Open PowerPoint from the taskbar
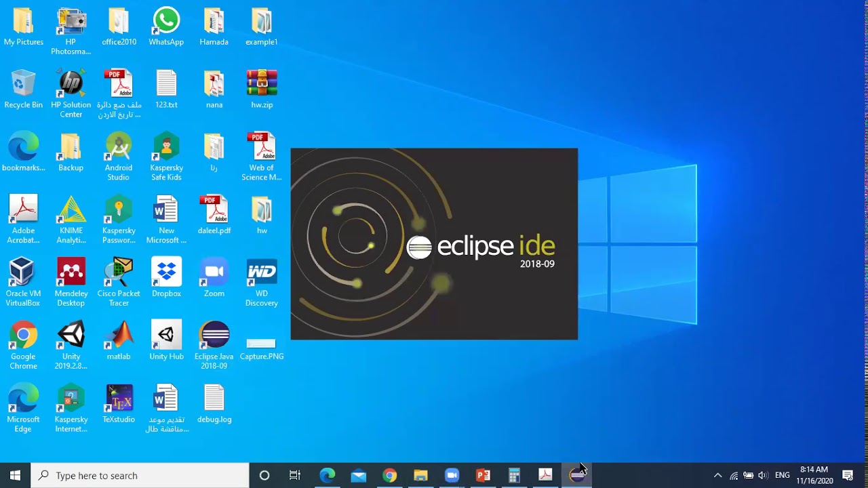Viewport: 868px width, 488px height. pyautogui.click(x=484, y=475)
